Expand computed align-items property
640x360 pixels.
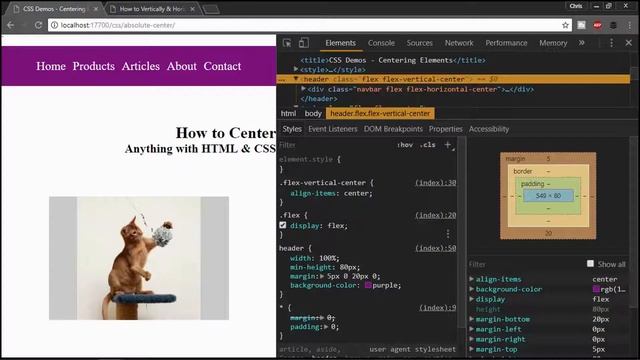pos(472,279)
